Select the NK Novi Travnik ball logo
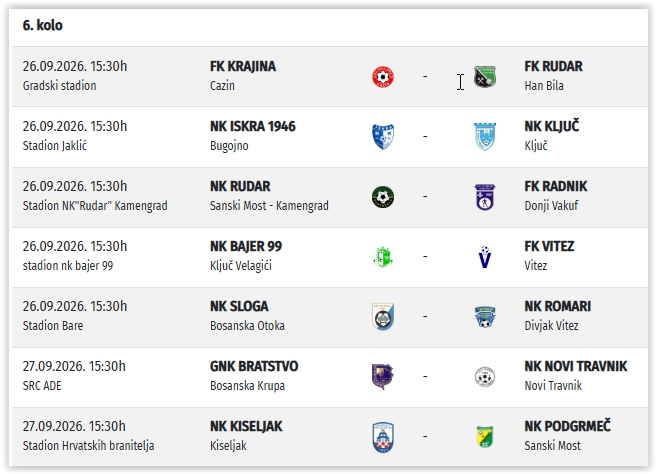 485,377
